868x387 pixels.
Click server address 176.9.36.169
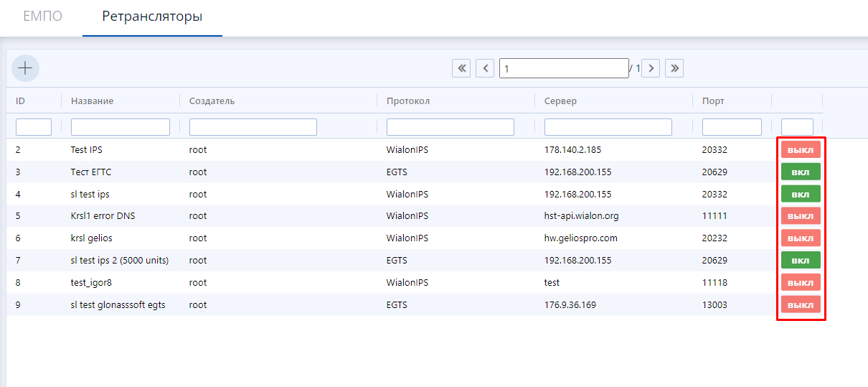(x=570, y=305)
